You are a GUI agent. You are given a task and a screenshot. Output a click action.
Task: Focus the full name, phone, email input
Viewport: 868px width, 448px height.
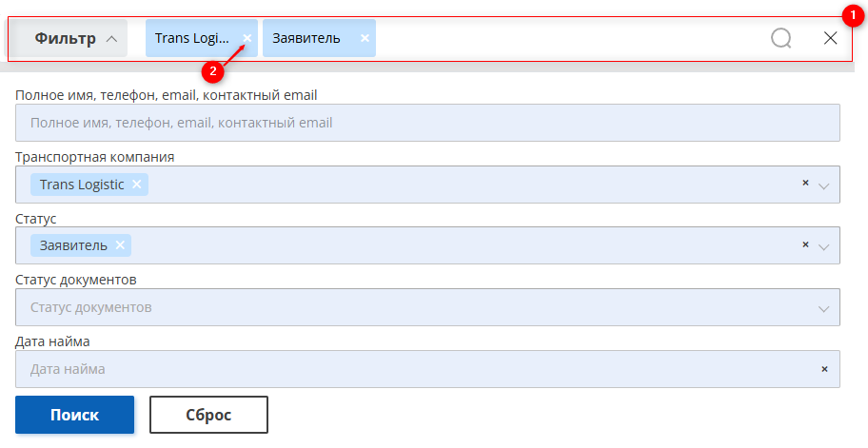pyautogui.click(x=427, y=123)
